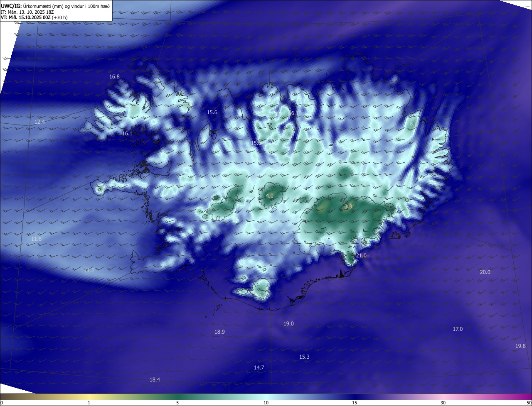
Task: Click the 19.0 value label
Action: click(288, 324)
